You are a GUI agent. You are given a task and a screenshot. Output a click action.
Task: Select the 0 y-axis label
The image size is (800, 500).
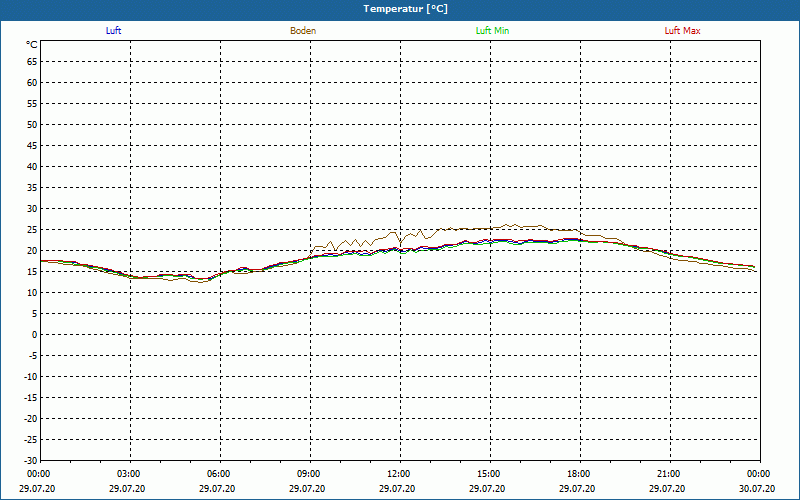coord(35,335)
